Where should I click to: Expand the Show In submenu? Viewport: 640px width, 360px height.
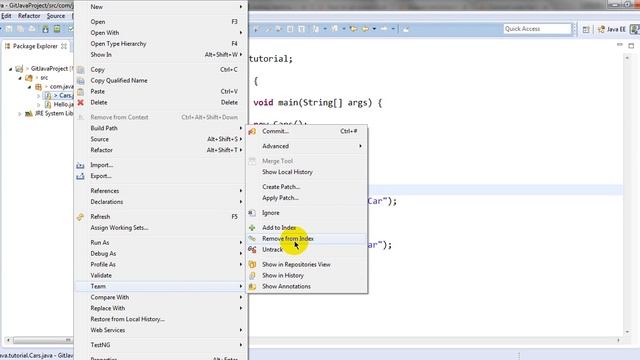click(x=161, y=55)
